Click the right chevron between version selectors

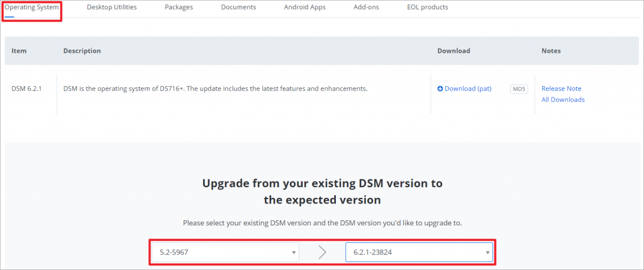click(323, 252)
